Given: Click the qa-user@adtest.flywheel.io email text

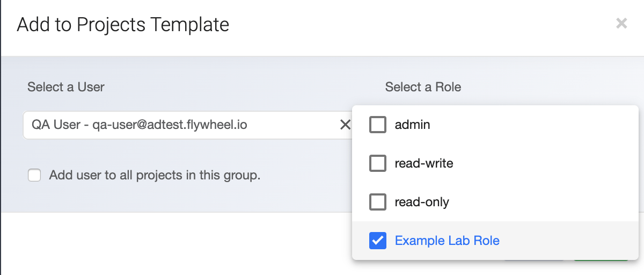Looking at the screenshot, I should pos(170,125).
